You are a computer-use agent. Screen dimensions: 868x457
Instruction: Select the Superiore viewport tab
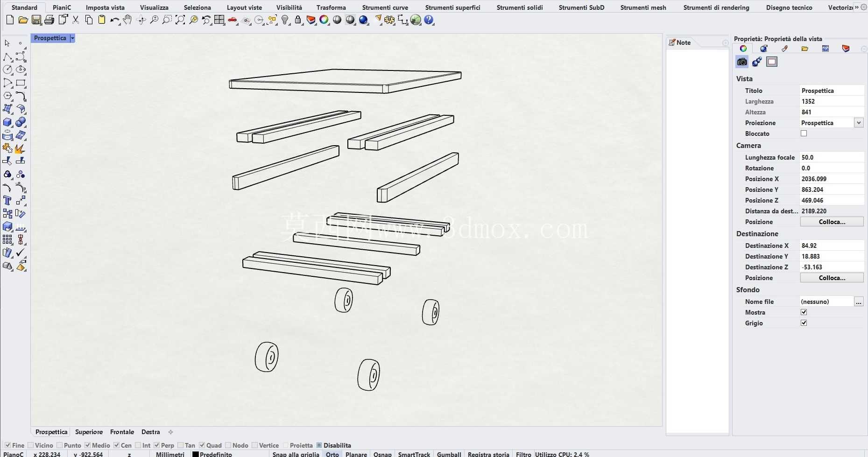click(89, 432)
